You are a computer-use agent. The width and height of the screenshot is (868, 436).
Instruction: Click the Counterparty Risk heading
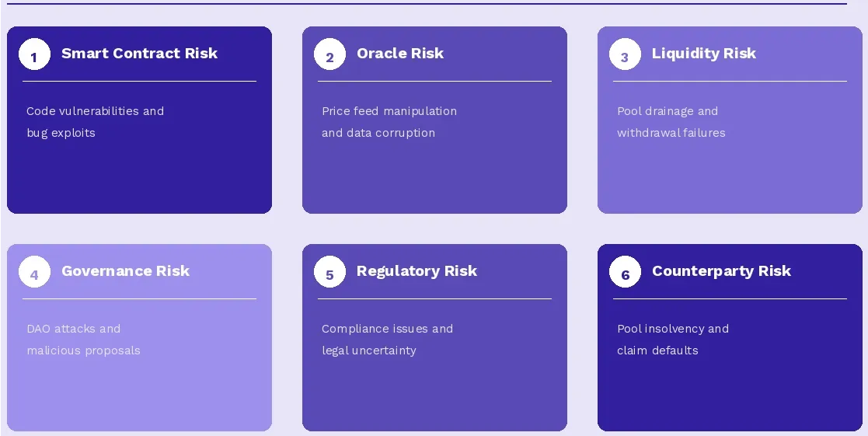click(721, 271)
